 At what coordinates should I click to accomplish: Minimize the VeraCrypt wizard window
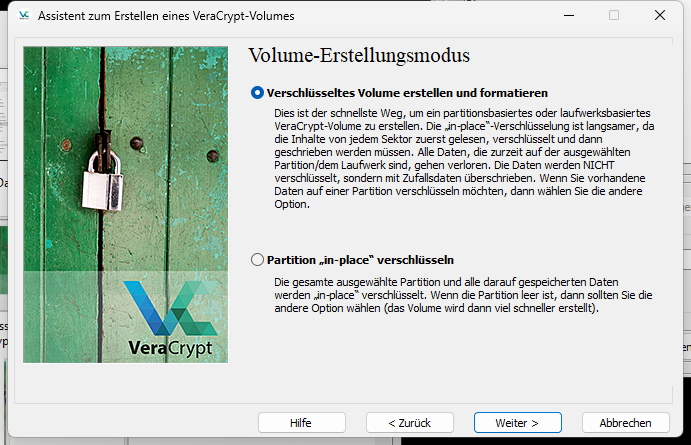(569, 15)
